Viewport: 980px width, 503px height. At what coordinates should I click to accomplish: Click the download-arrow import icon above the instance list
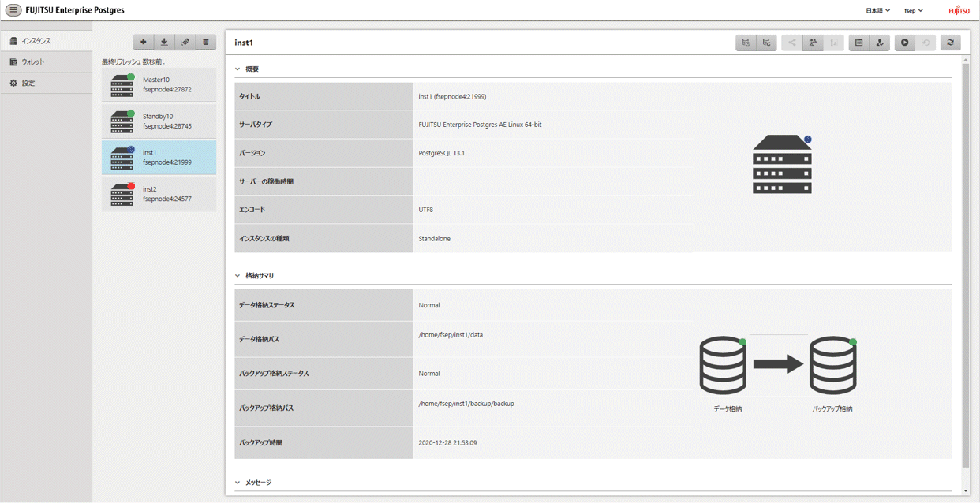point(164,42)
